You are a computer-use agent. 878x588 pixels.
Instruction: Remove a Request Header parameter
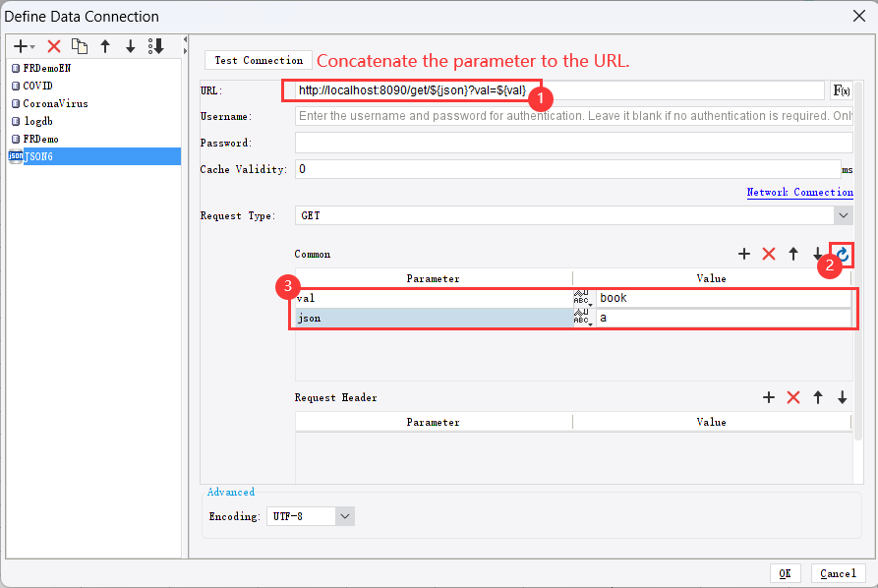click(x=793, y=397)
